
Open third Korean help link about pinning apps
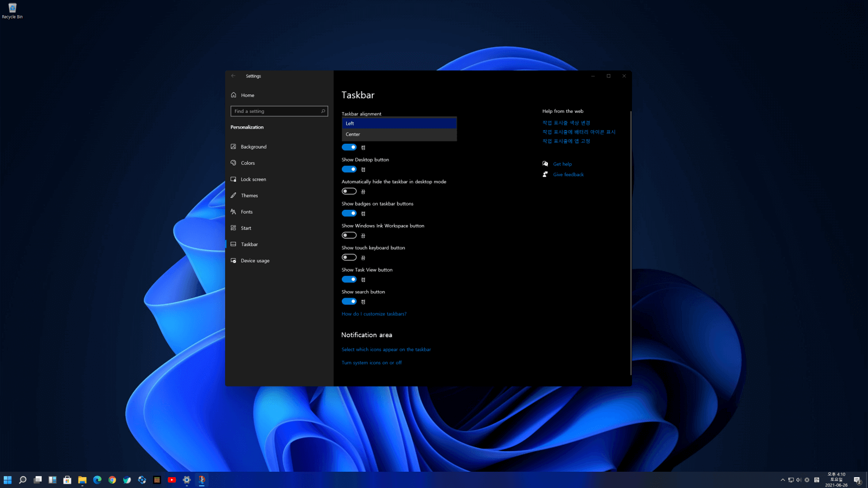(566, 142)
